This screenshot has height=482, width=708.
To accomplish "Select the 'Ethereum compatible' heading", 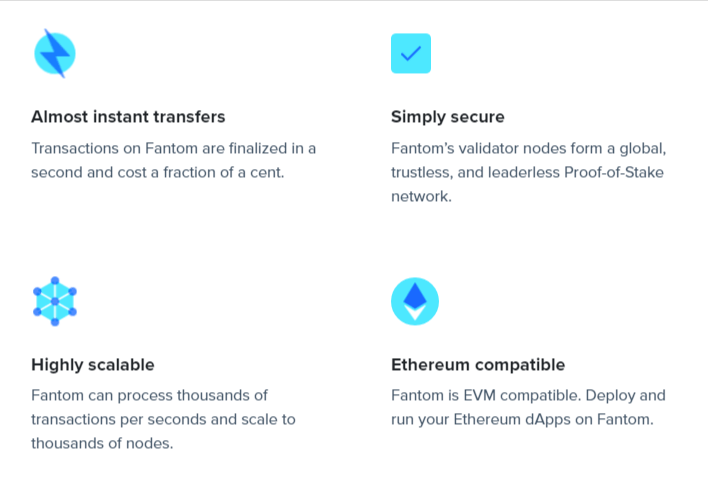I will 478,365.
